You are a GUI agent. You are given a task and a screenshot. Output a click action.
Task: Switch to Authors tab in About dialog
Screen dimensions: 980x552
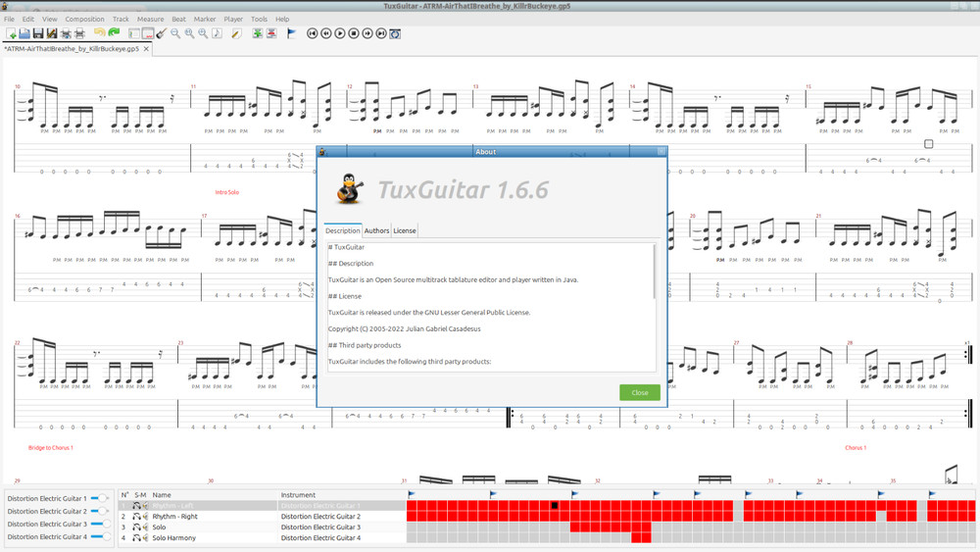pos(377,230)
